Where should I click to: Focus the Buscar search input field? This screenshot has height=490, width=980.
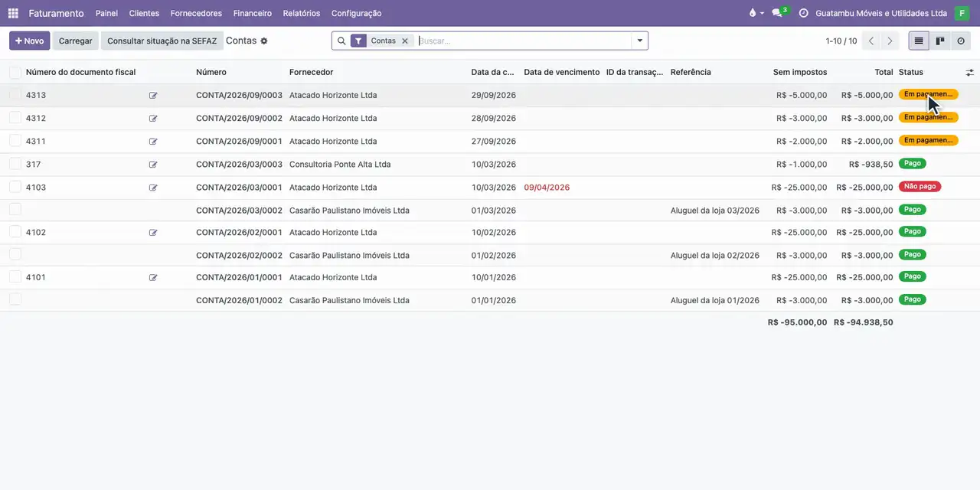(x=524, y=41)
